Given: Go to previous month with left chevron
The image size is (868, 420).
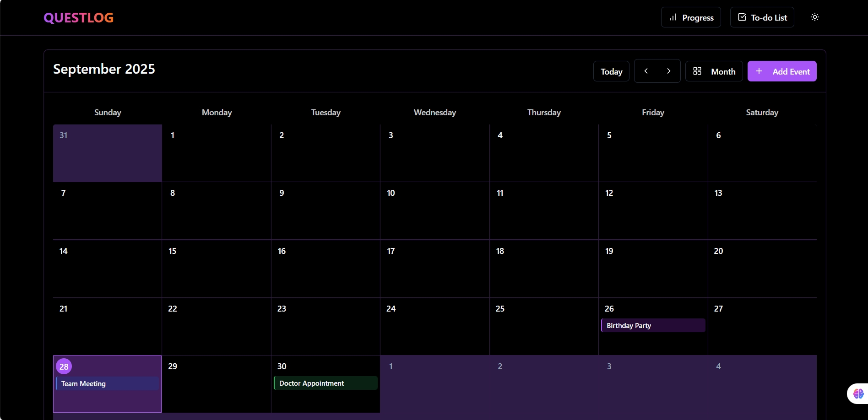Looking at the screenshot, I should (x=646, y=71).
